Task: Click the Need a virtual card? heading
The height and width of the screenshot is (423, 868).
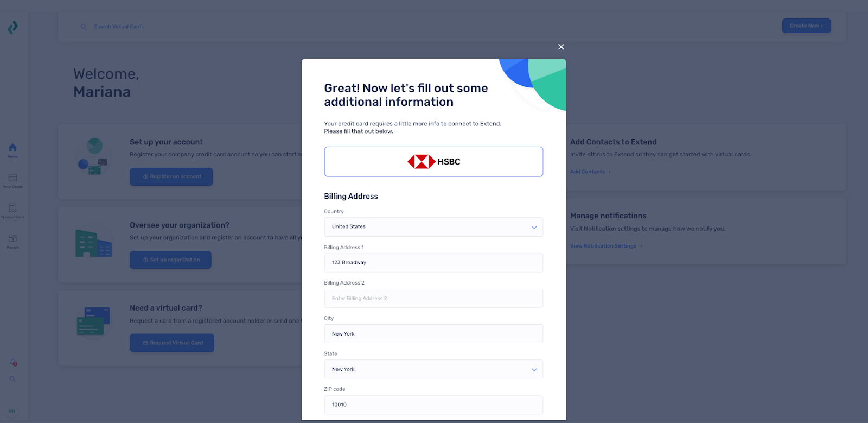Action: [165, 308]
